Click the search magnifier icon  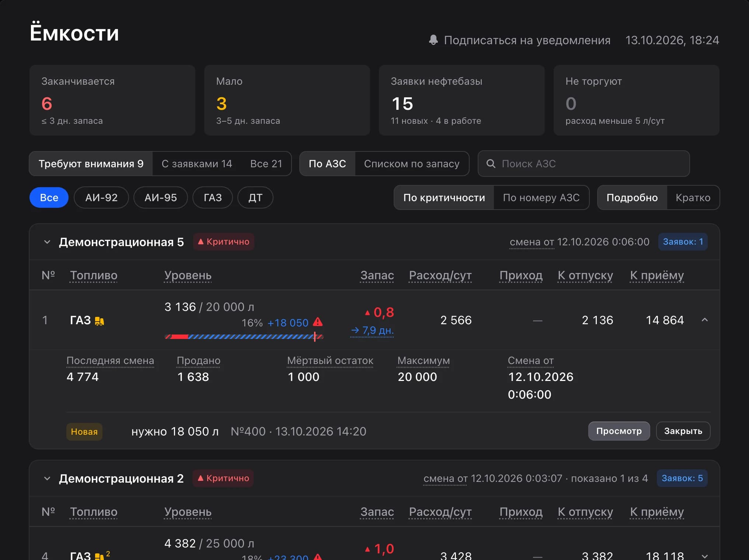point(491,164)
